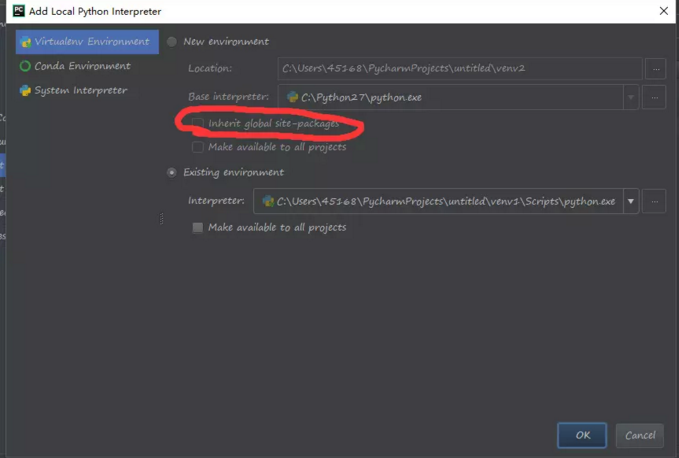Screen dimensions: 679x458
Task: Select the Existing environment radio button
Action: (172, 172)
